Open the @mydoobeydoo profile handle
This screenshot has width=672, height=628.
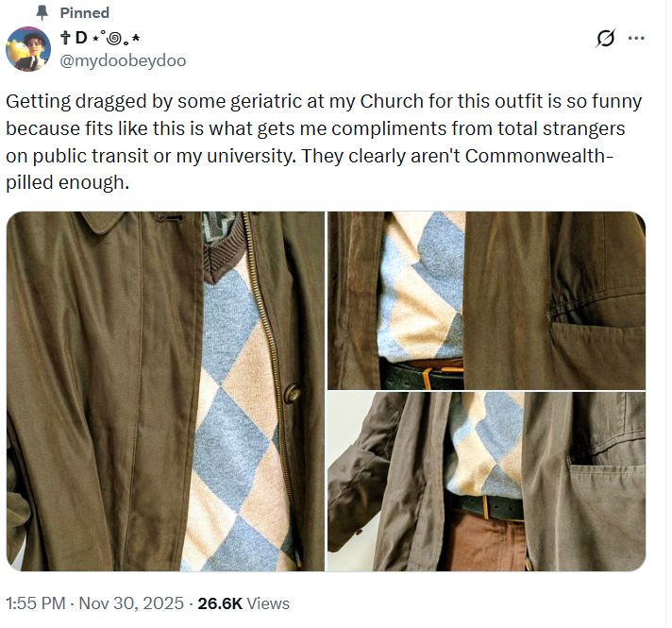[x=123, y=60]
